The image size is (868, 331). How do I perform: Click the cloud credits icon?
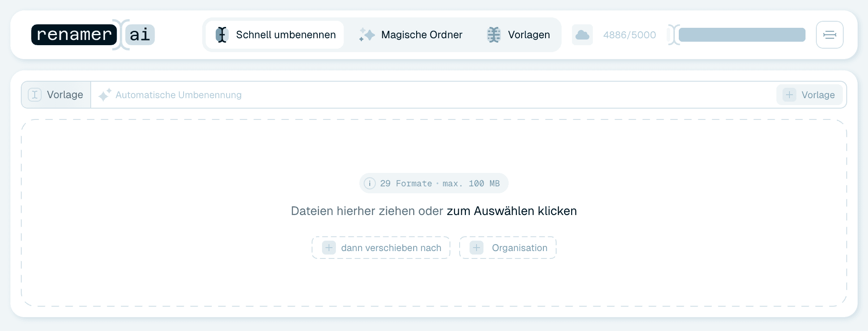582,35
